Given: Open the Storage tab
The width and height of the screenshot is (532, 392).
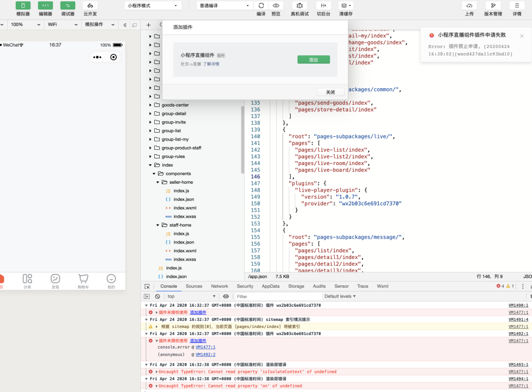Looking at the screenshot, I should (x=296, y=286).
